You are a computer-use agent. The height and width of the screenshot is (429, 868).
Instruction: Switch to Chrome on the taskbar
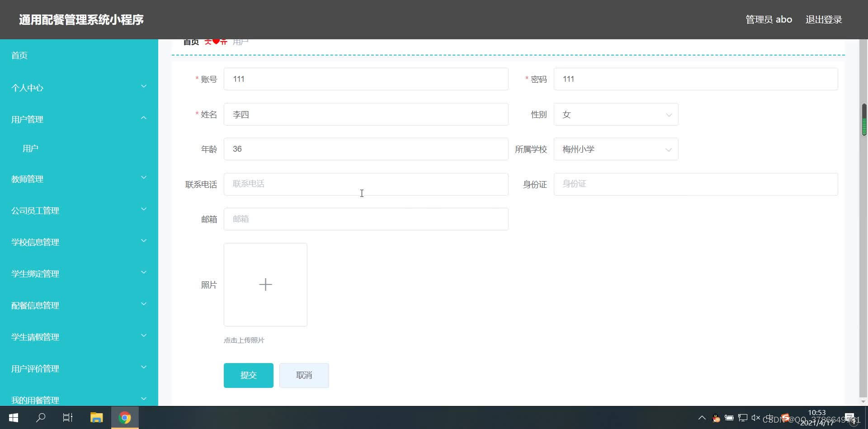tap(125, 418)
